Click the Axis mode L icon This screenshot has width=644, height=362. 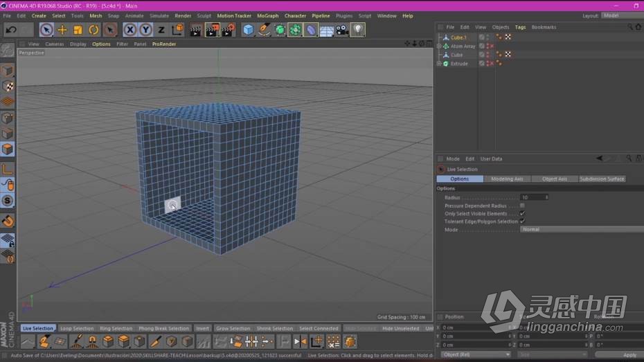tap(8, 169)
